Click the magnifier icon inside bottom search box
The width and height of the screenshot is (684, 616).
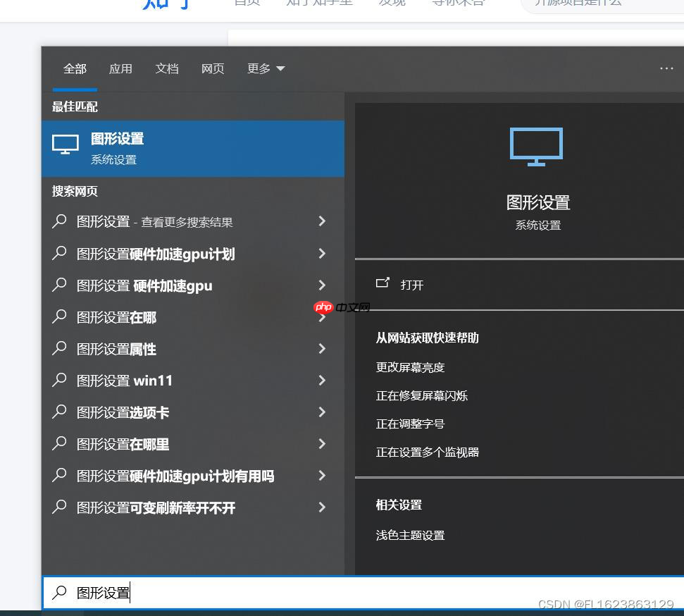tap(61, 593)
